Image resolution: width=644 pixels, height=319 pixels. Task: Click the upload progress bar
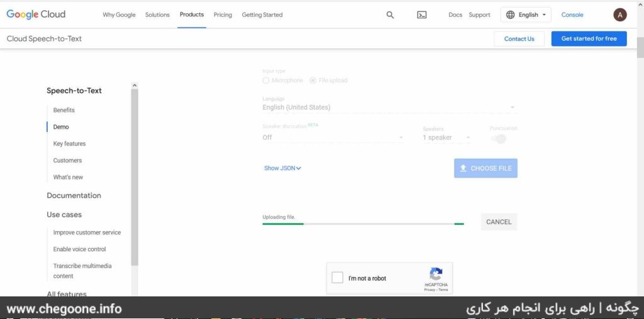pos(363,224)
